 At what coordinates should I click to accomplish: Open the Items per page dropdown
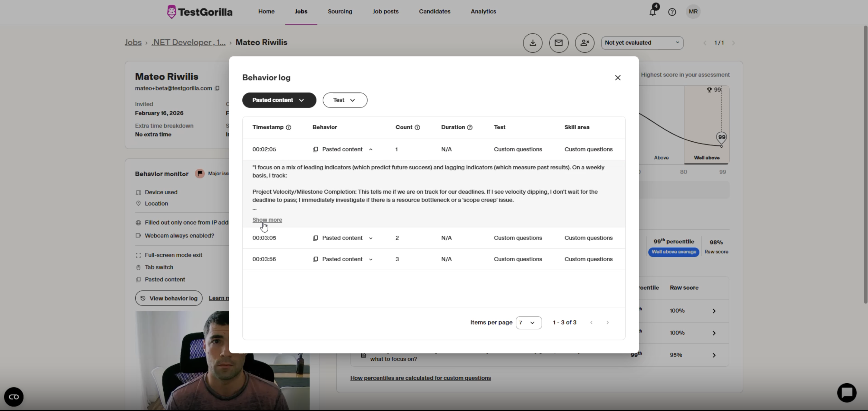pyautogui.click(x=529, y=323)
